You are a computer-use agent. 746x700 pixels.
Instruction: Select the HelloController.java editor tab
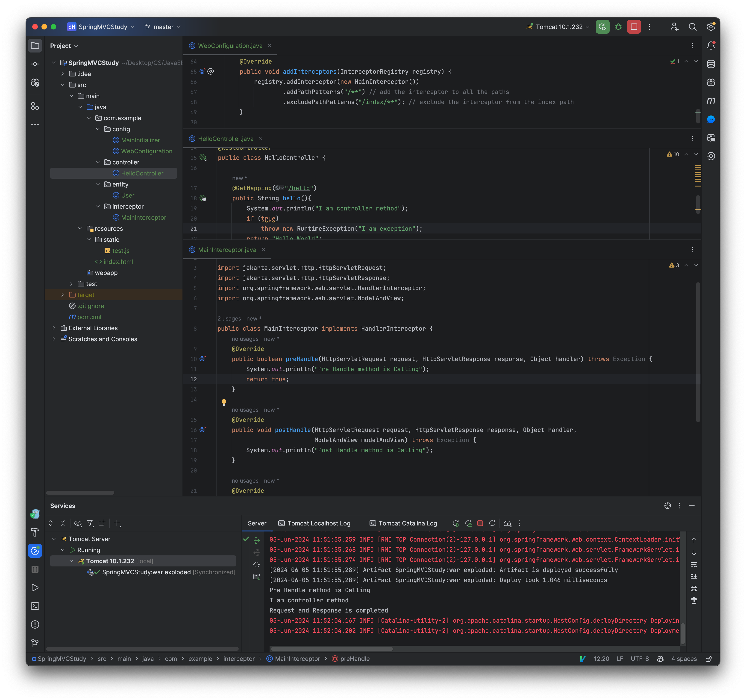coord(226,139)
